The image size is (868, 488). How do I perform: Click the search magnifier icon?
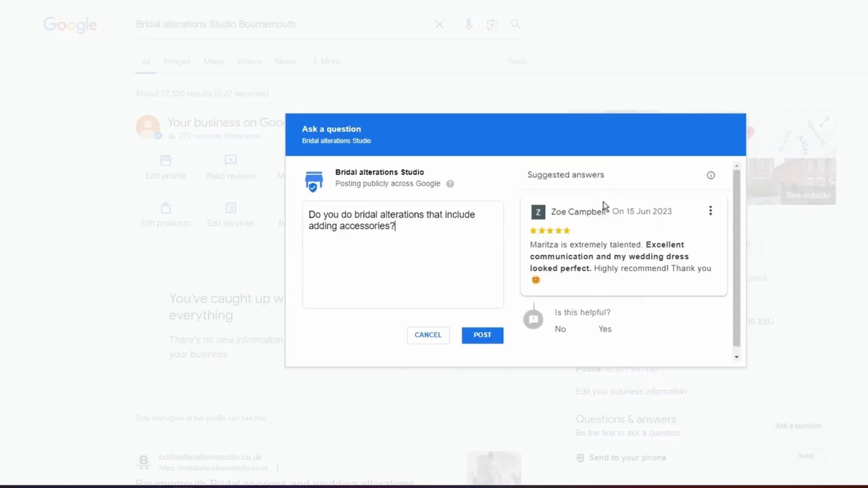[515, 24]
